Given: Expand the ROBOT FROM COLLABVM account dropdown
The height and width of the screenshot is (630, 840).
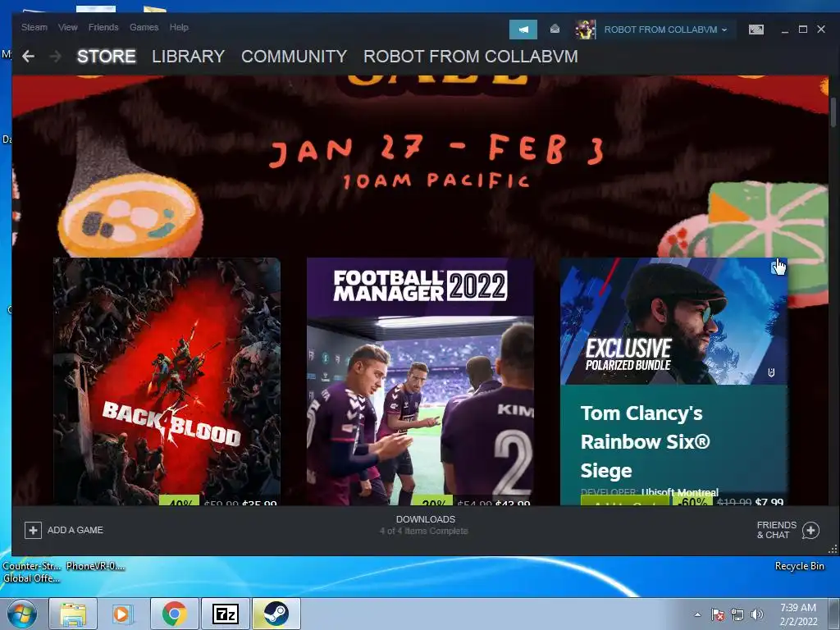Looking at the screenshot, I should click(666, 30).
